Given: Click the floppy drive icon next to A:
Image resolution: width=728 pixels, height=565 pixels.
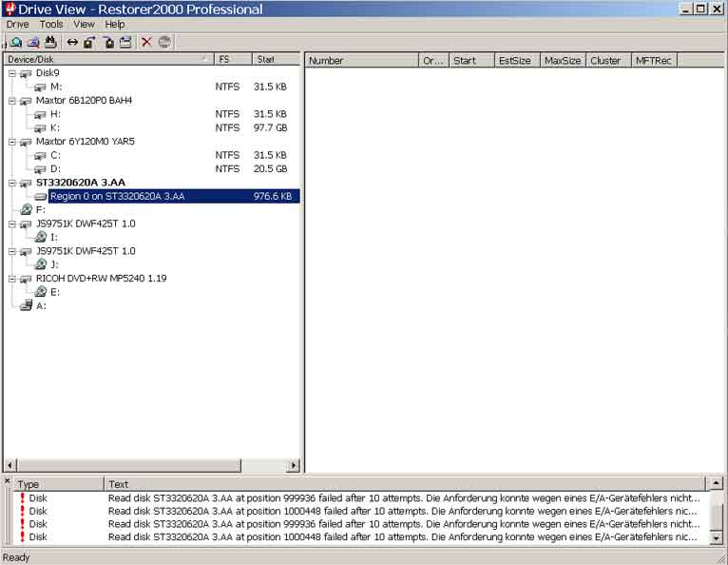Looking at the screenshot, I should click(27, 305).
